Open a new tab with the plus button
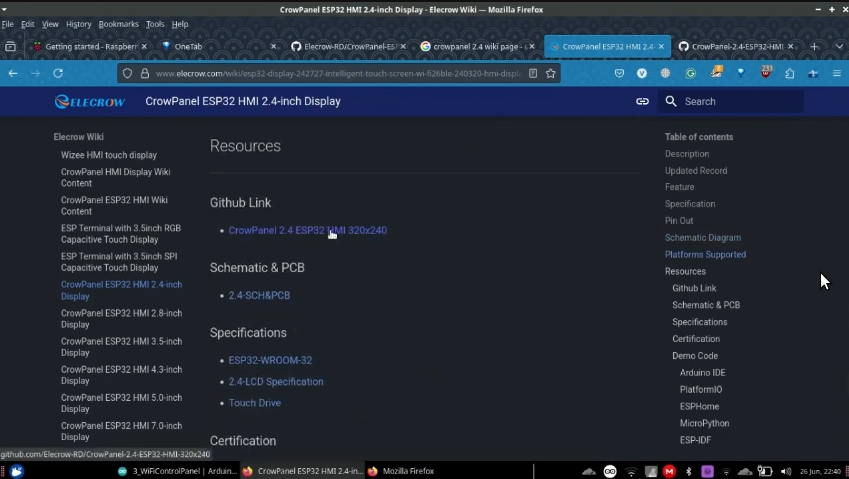Viewport: 849px width, 479px height. 814,47
